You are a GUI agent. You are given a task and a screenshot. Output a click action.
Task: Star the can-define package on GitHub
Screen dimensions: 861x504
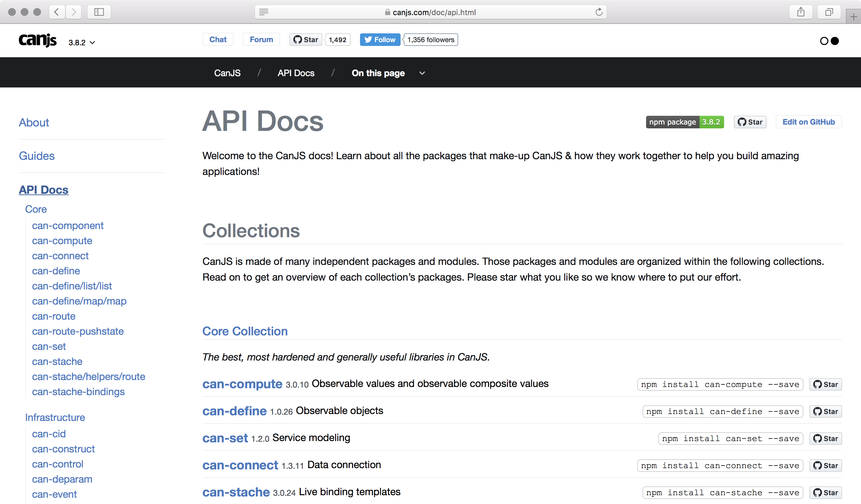(825, 412)
